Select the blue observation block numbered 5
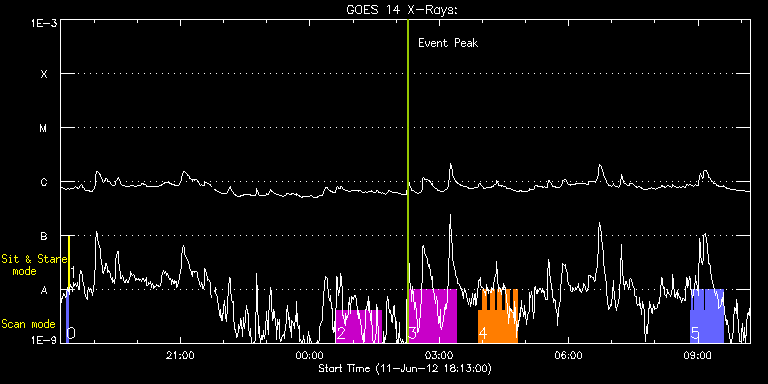This screenshot has width=768, height=384. click(x=707, y=316)
